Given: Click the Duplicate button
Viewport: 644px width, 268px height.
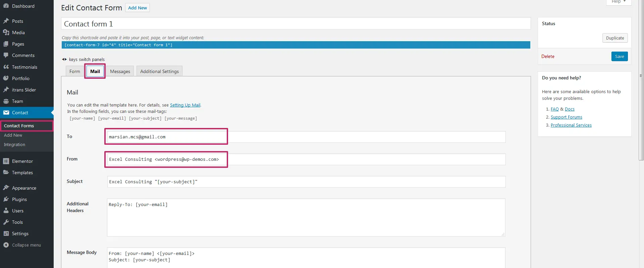Looking at the screenshot, I should [x=615, y=38].
